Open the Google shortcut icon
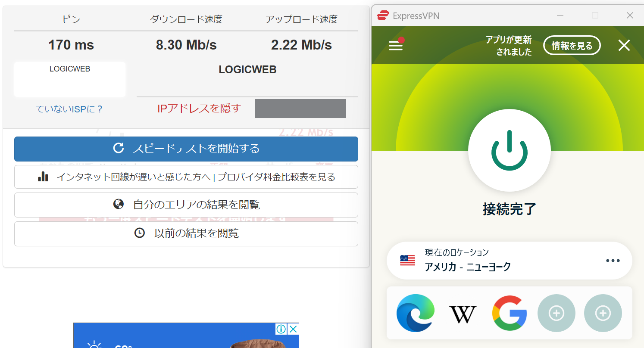 coord(510,313)
